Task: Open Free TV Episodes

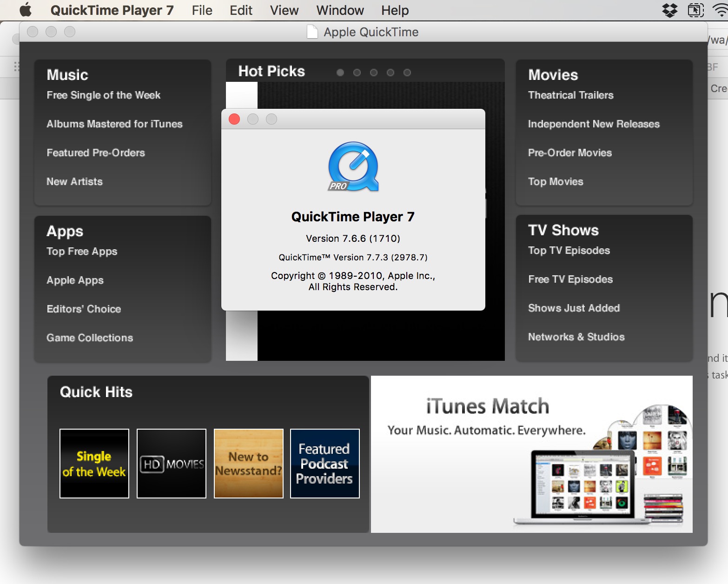Action: (x=570, y=279)
